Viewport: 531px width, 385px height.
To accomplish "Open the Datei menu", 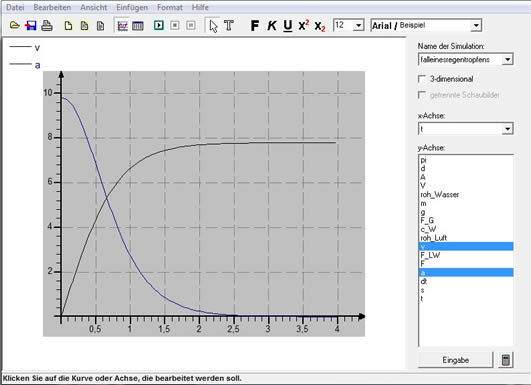I will (x=15, y=7).
